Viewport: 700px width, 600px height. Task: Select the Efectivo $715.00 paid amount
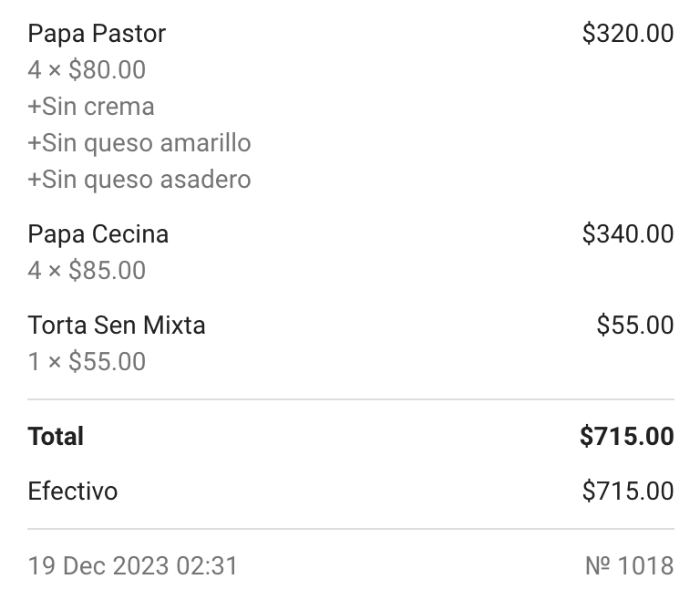coord(627,491)
